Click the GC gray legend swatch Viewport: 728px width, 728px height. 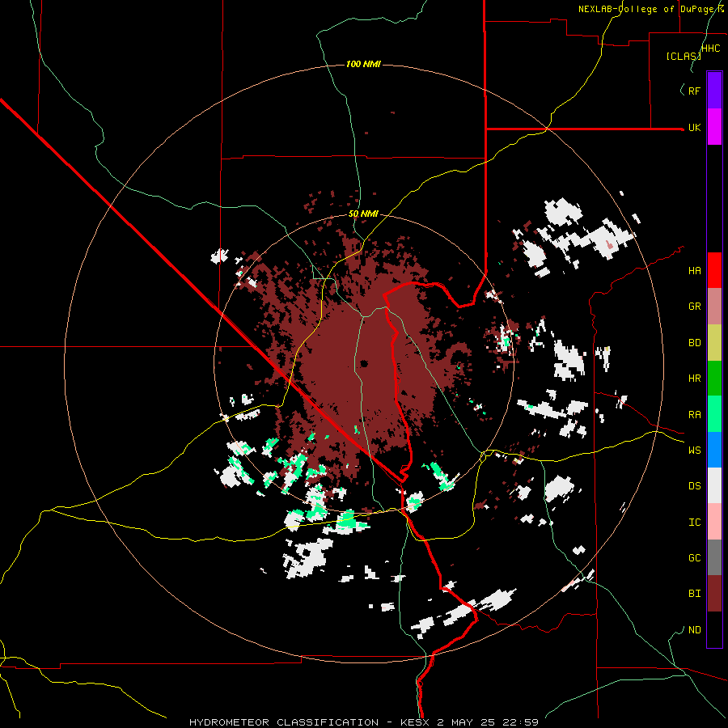[714, 557]
